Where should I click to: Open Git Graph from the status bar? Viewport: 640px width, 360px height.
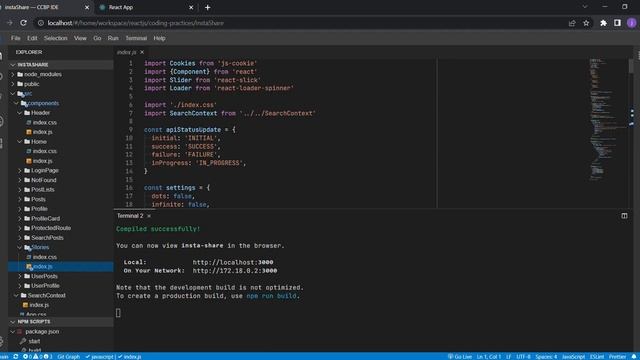click(x=69, y=357)
